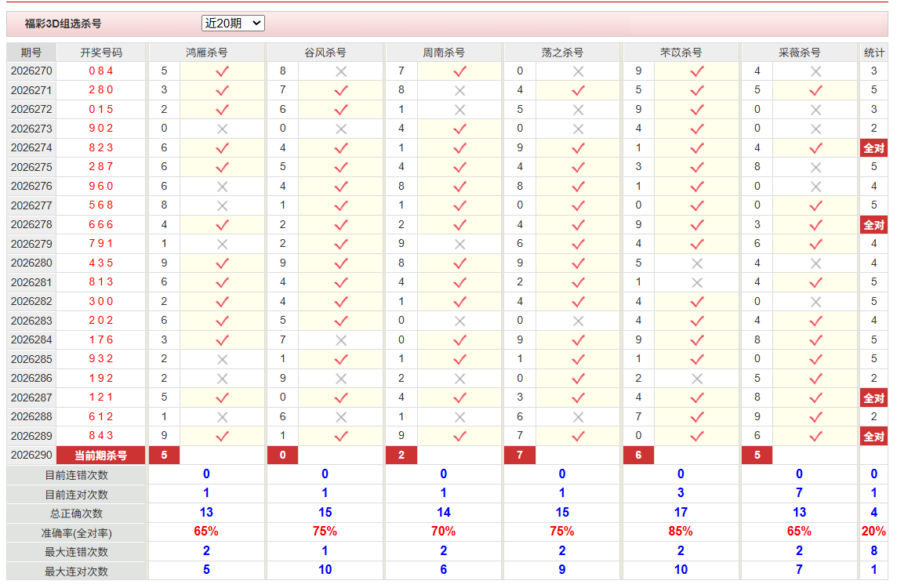Screen dimensions: 897x588
Task: Click the 芣苡杀号 check mark in row 2026288
Action: pyautogui.click(x=697, y=417)
